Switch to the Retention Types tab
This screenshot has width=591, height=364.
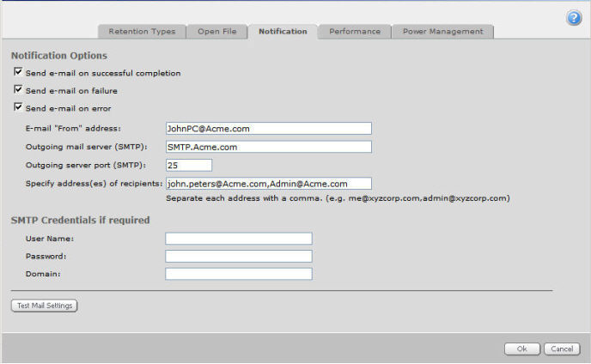coord(142,32)
